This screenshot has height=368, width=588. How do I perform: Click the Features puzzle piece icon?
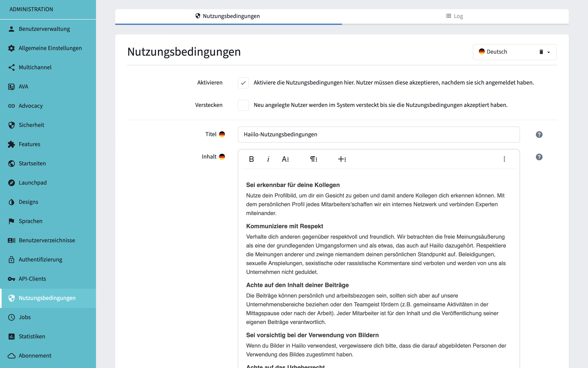[x=11, y=144]
